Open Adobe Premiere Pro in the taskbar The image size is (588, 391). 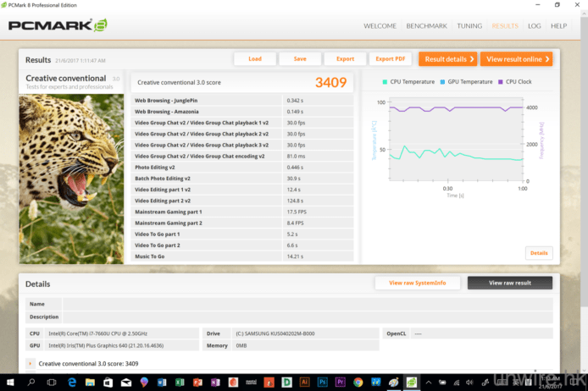pos(341,383)
